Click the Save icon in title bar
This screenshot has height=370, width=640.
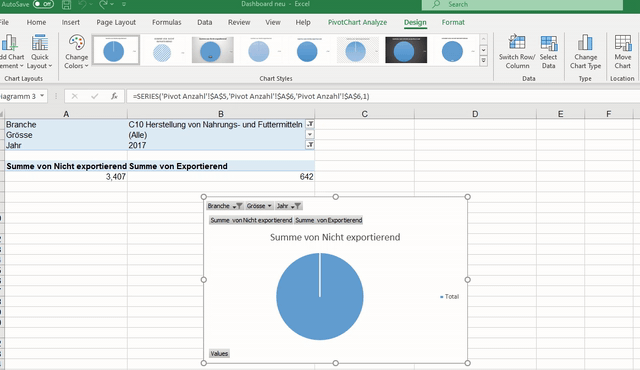66,4
